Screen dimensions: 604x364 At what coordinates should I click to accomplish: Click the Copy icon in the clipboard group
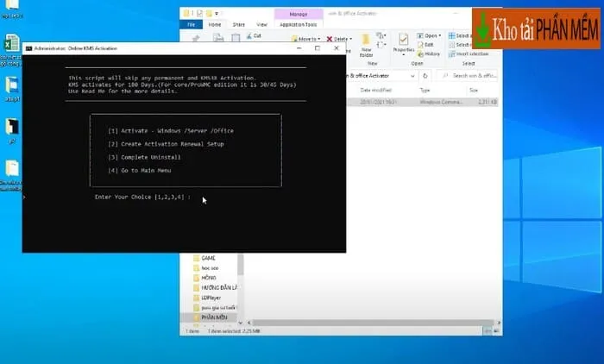click(x=218, y=38)
